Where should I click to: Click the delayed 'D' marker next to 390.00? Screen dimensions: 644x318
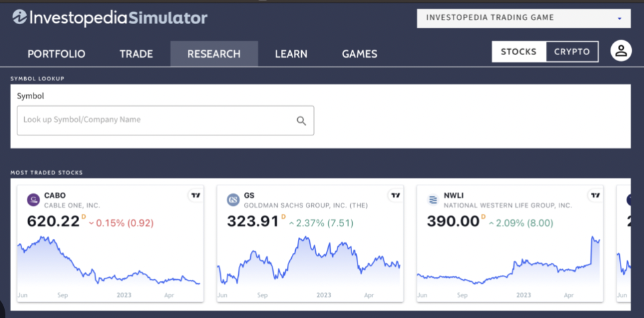tap(484, 217)
